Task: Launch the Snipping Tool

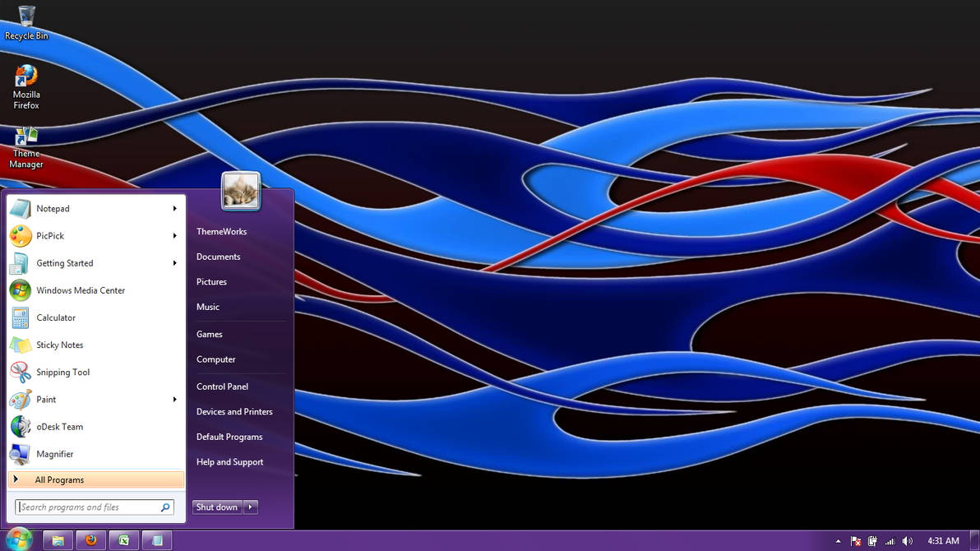Action: (63, 372)
